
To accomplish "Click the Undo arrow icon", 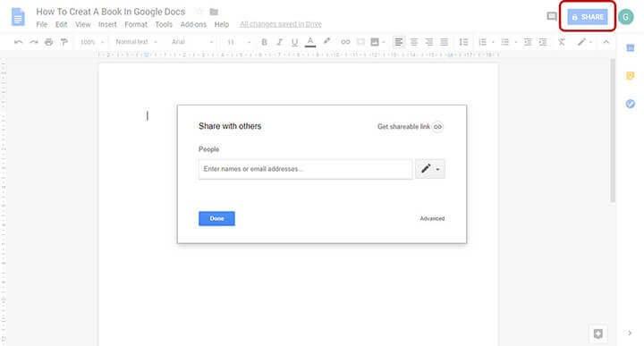I will click(x=18, y=42).
